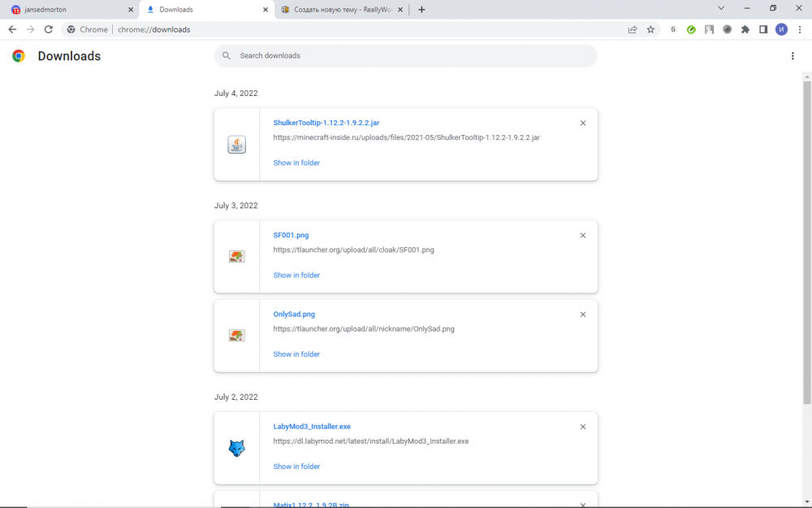Open the OnlySad.png file link

294,314
